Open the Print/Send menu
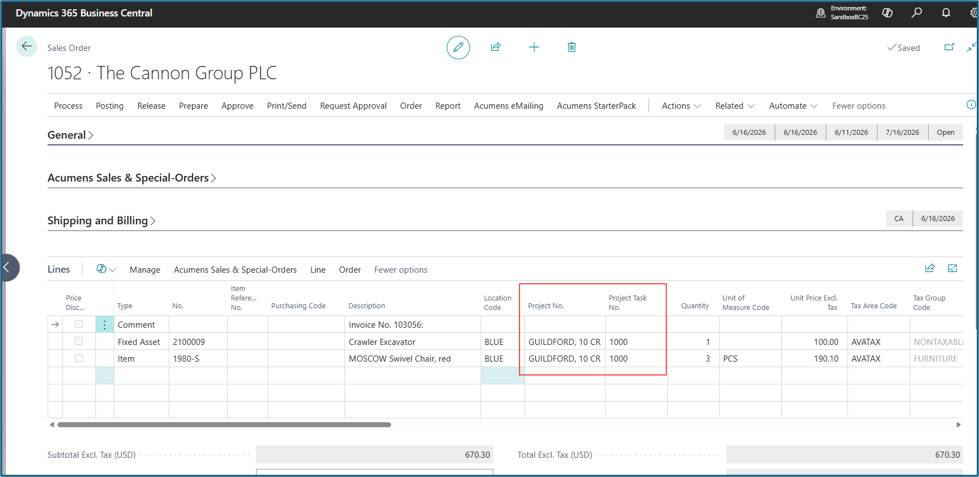Viewport: 979px width, 477px height. coord(287,106)
